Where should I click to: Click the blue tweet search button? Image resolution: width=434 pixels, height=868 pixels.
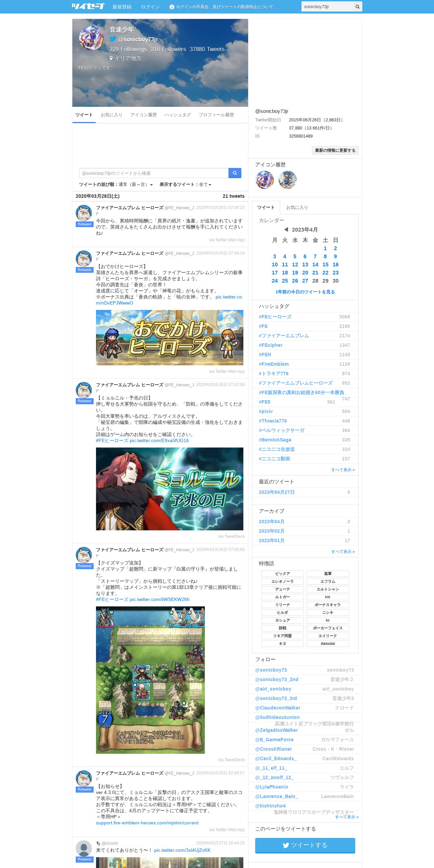(x=235, y=173)
